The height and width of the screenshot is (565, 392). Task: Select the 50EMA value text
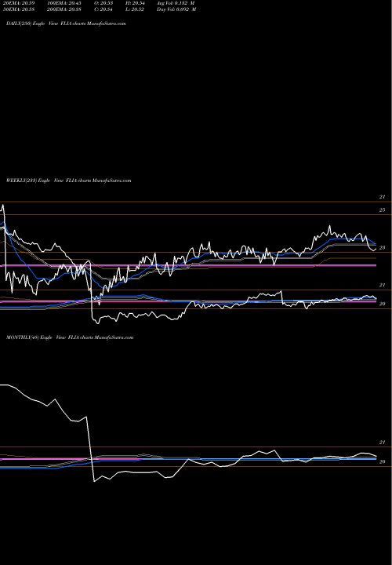(19, 9)
